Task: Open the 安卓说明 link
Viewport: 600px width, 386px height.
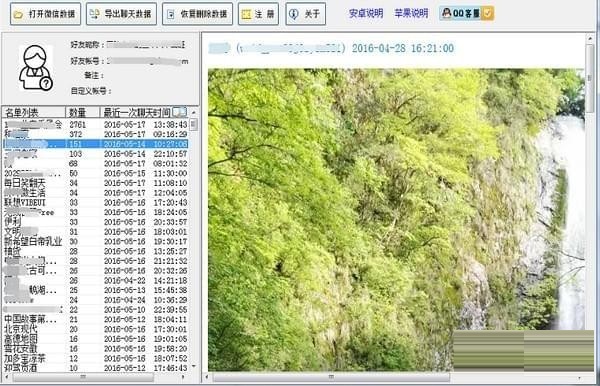Action: tap(366, 13)
